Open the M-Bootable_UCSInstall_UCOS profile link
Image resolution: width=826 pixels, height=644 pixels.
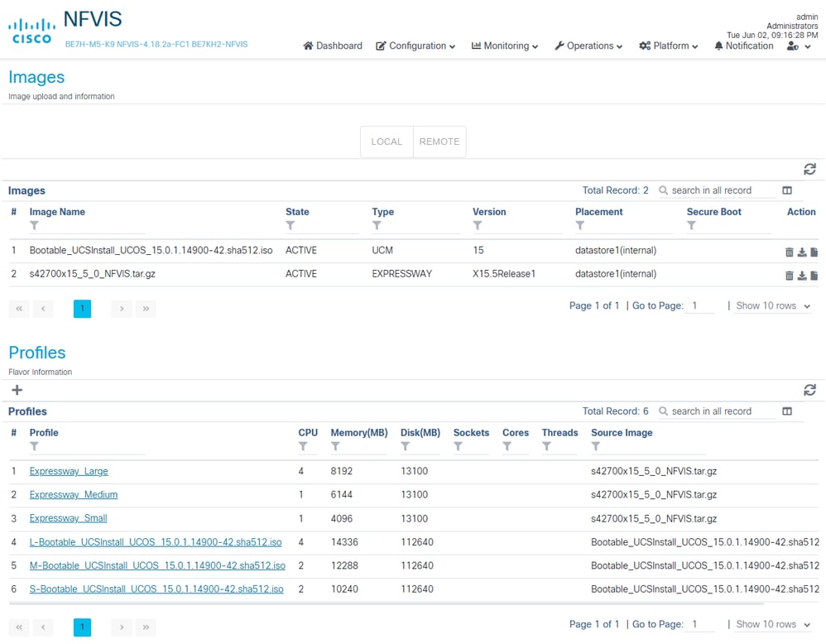[x=157, y=566]
